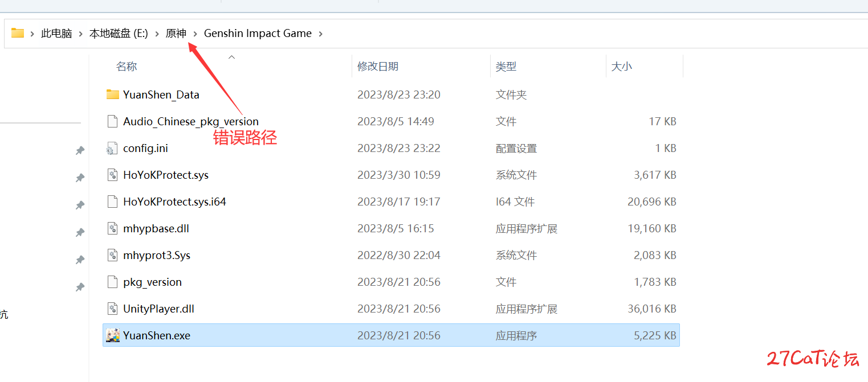
Task: Select mhypbase.dll file name
Action: coord(156,229)
